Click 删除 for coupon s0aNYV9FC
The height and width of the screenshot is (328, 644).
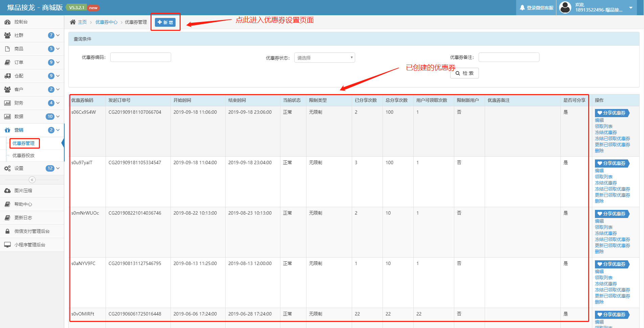(x=599, y=302)
